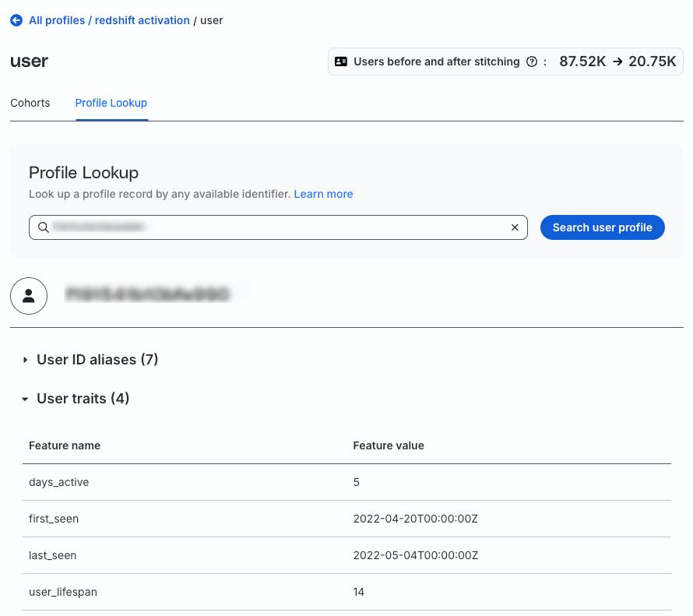Click the ID card stitching icon
The height and width of the screenshot is (616, 693).
341,62
